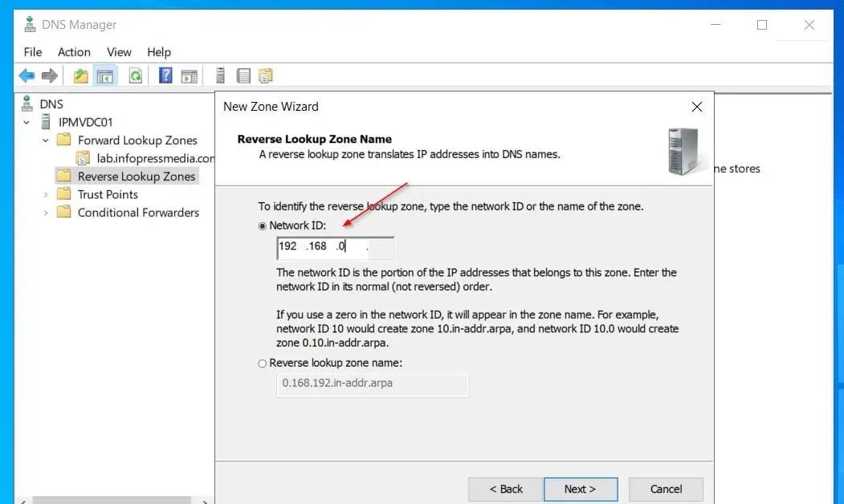This screenshot has width=844, height=504.
Task: Click the lab.infopressmedia.com zone icon
Action: (83, 158)
